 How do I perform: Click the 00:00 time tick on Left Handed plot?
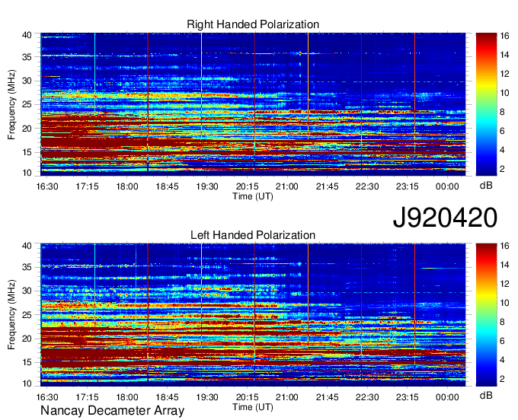[x=447, y=397]
